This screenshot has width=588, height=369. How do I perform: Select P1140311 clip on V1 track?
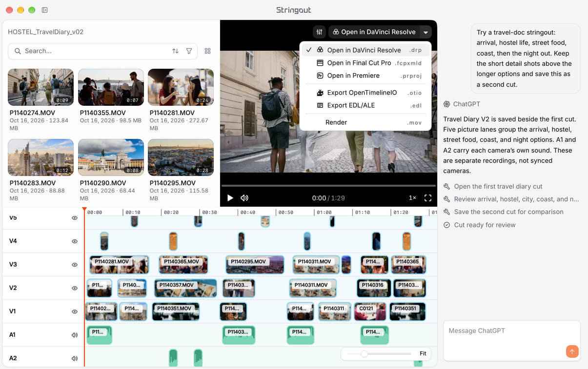pos(335,311)
